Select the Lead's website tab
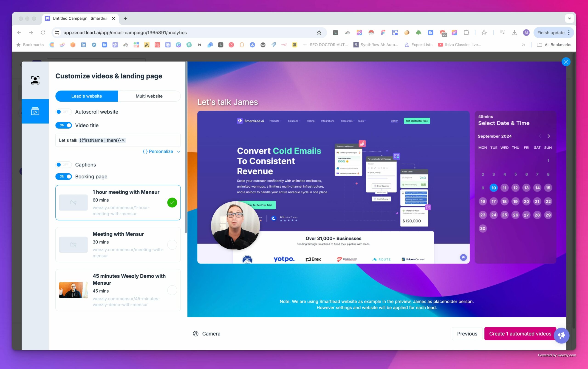 [x=86, y=96]
